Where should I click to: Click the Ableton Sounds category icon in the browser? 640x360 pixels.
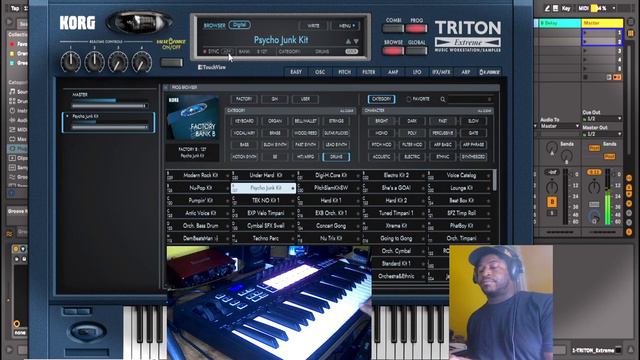[12, 91]
